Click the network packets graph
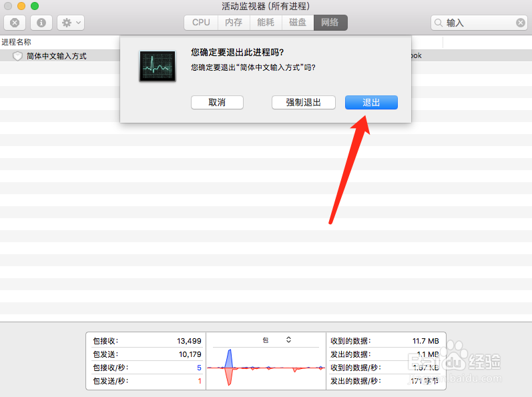The height and width of the screenshot is (397, 532). point(266,368)
